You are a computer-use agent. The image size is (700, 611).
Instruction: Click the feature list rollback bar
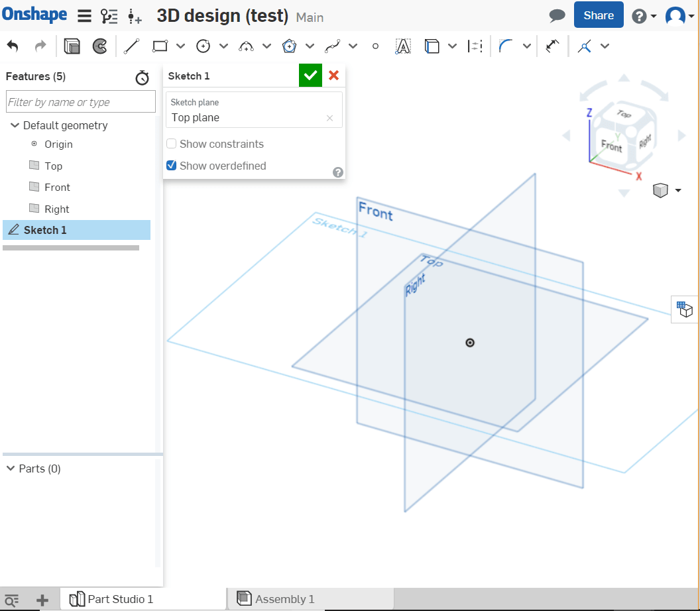tap(71, 248)
